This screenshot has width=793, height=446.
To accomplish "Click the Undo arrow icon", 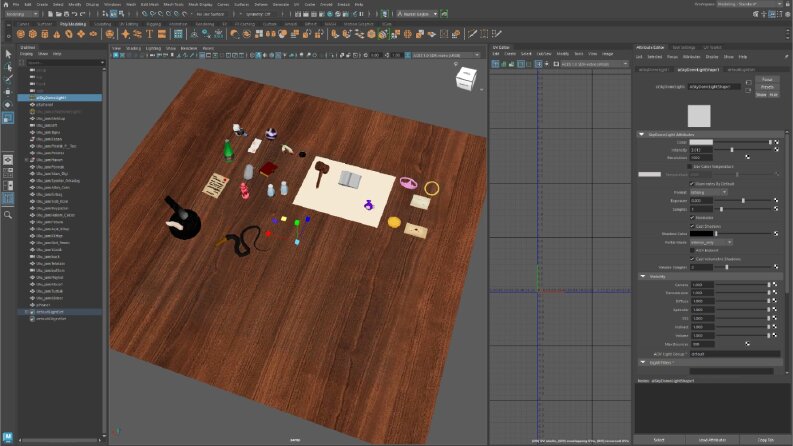I will pyautogui.click(x=74, y=14).
